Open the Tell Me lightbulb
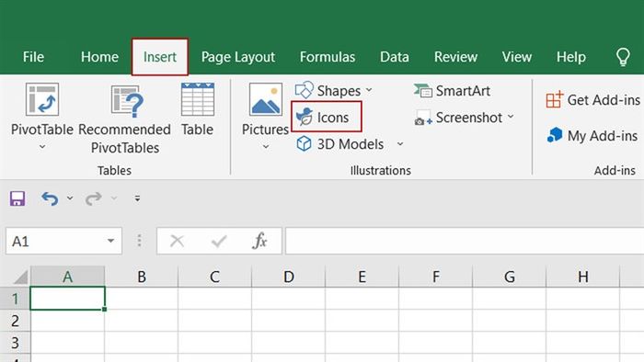The width and height of the screenshot is (644, 362). [x=623, y=57]
